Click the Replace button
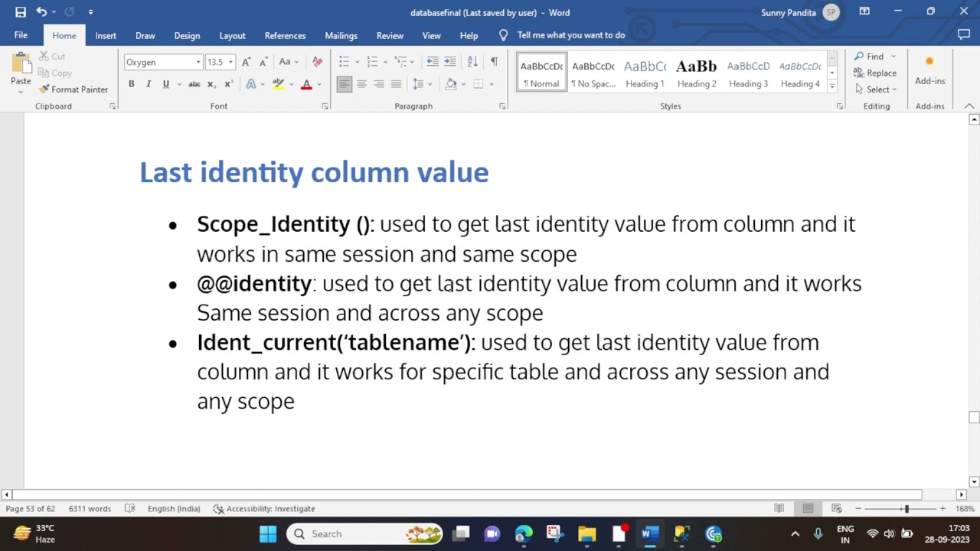 point(875,73)
